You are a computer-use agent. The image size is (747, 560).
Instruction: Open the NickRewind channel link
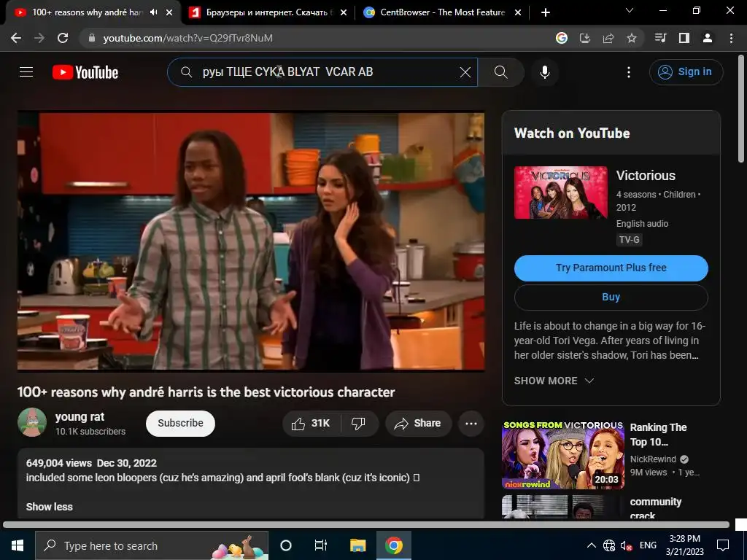tap(653, 459)
